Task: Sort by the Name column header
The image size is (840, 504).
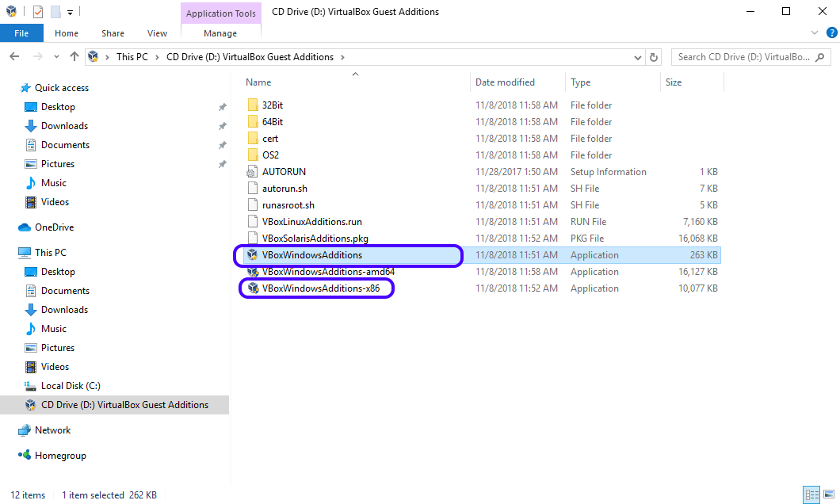Action: [x=258, y=82]
